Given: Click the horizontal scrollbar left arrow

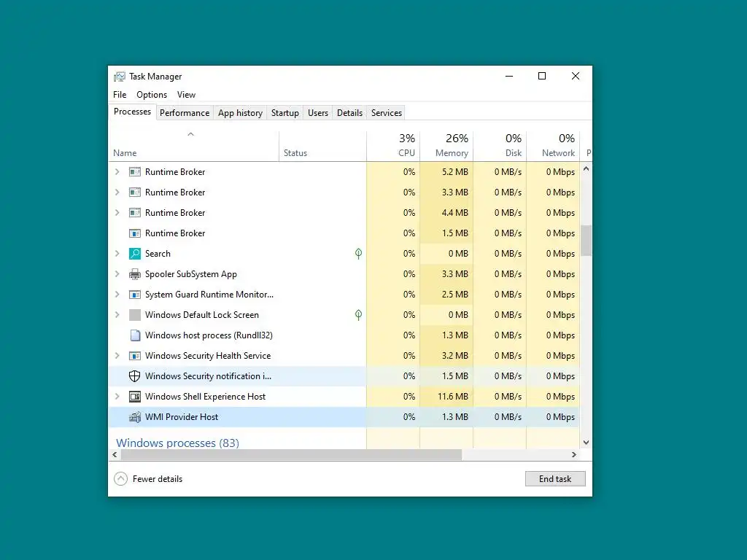Looking at the screenshot, I should pos(115,455).
